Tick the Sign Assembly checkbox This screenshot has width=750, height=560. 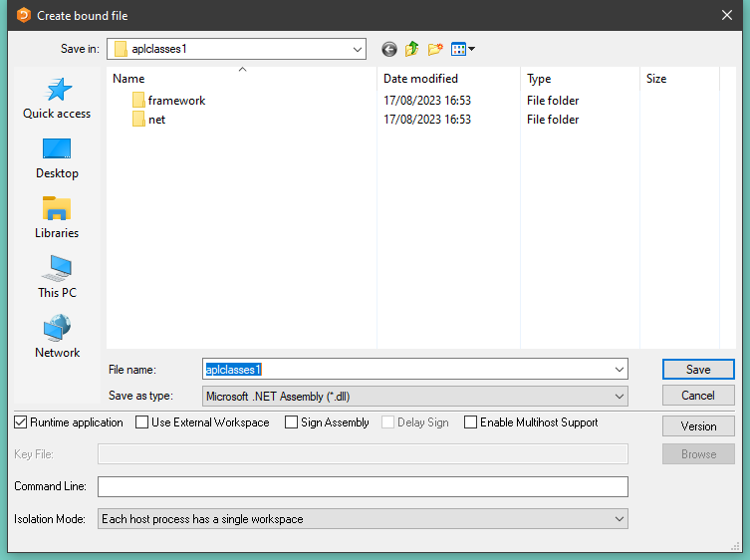(292, 422)
